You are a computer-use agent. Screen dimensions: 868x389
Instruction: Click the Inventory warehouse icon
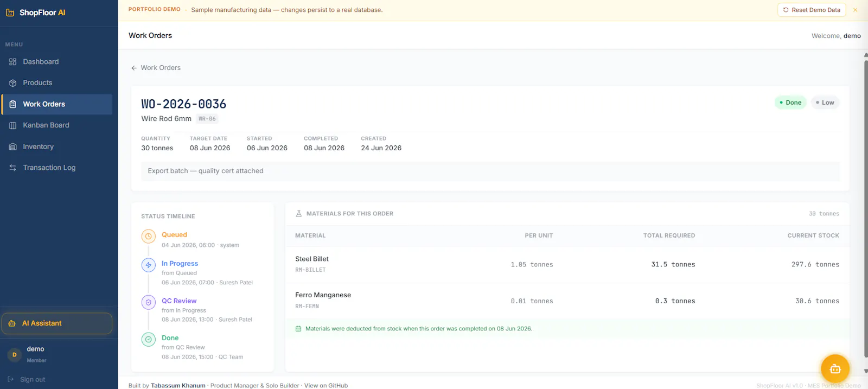click(x=13, y=146)
